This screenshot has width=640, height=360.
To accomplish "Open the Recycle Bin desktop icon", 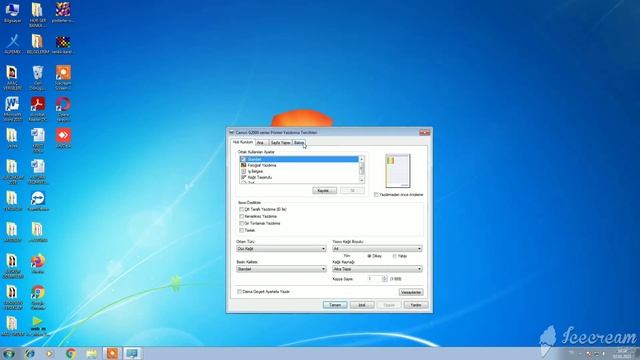I will tap(38, 77).
